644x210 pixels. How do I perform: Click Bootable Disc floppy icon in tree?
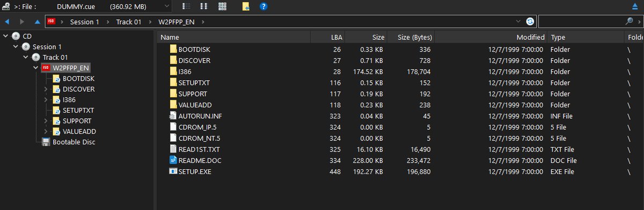[46, 142]
